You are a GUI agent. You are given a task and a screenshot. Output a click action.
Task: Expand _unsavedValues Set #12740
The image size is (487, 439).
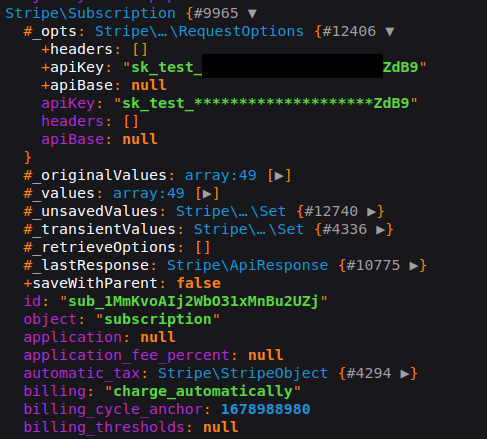pos(372,212)
